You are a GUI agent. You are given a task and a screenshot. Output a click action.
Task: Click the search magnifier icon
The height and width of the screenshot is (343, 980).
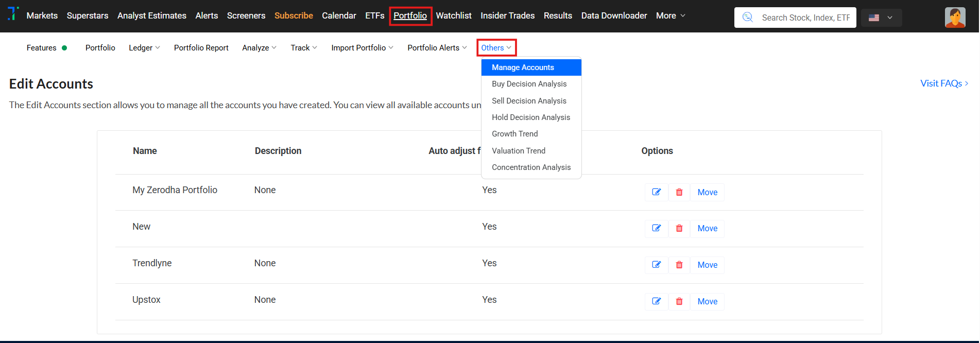(x=748, y=18)
